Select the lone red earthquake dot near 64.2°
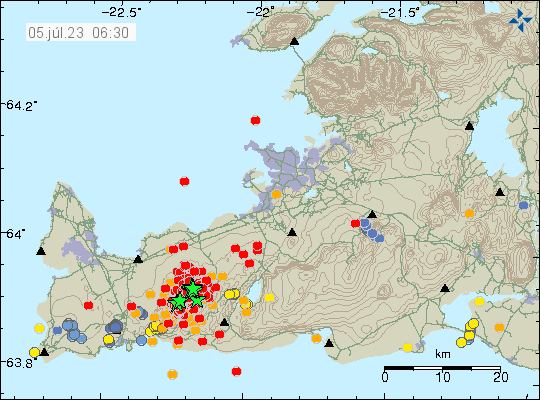The width and height of the screenshot is (540, 400). point(255,121)
